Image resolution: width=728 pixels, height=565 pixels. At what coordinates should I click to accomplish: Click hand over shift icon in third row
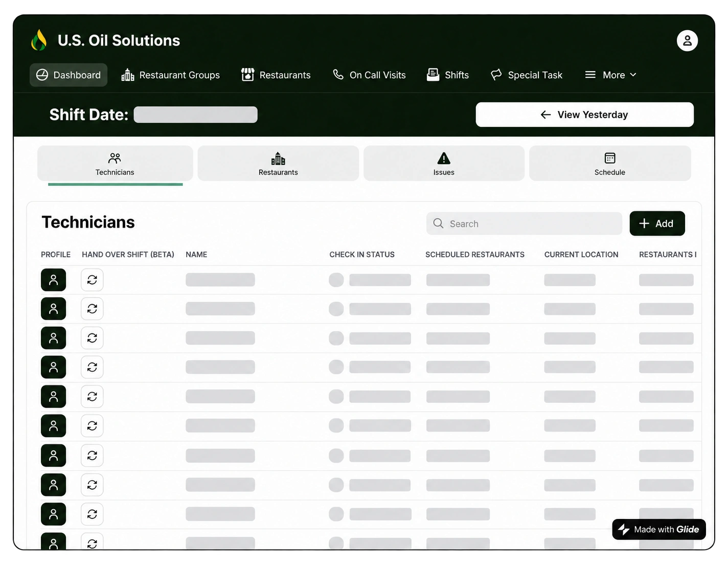[92, 338]
